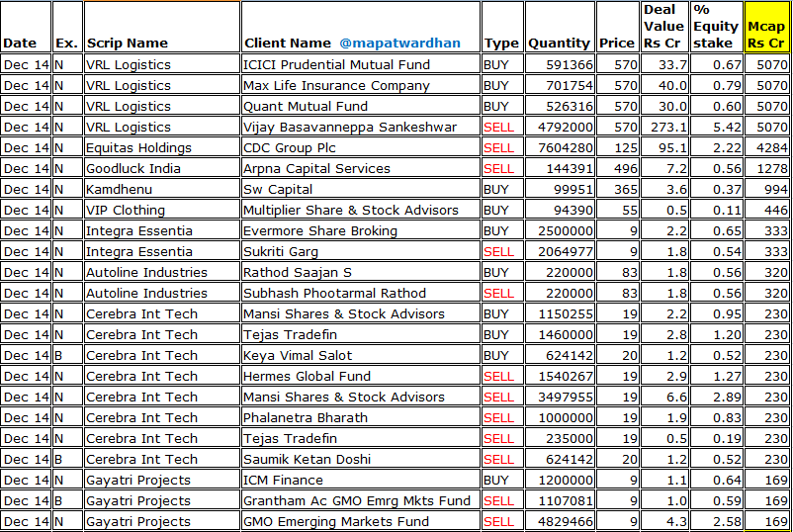793x532 pixels.
Task: Select the deal value 273.1 cell
Action: pos(664,127)
